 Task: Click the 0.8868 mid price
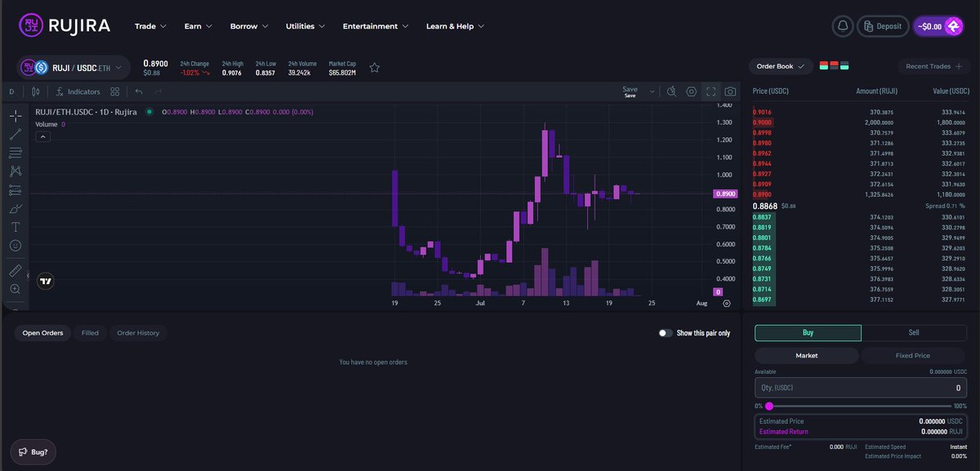[764, 207]
